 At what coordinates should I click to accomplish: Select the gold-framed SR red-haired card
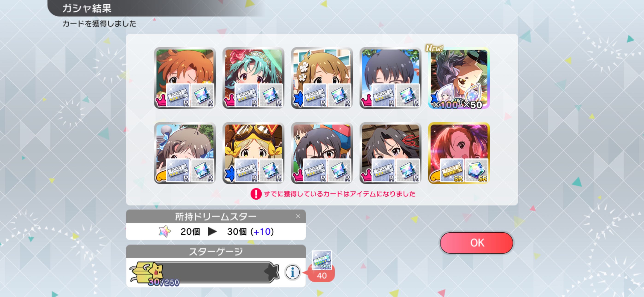click(459, 153)
